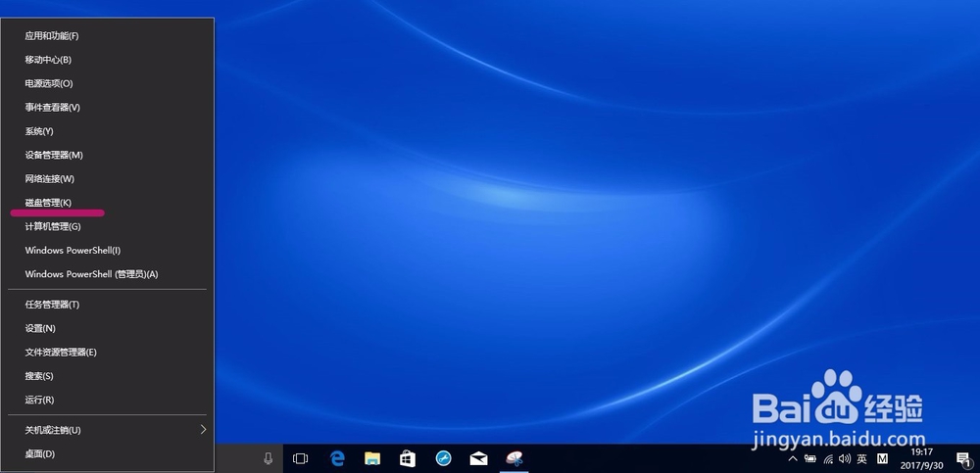This screenshot has height=473, width=980.
Task: Open File Explorer taskbar icon
Action: (372, 458)
